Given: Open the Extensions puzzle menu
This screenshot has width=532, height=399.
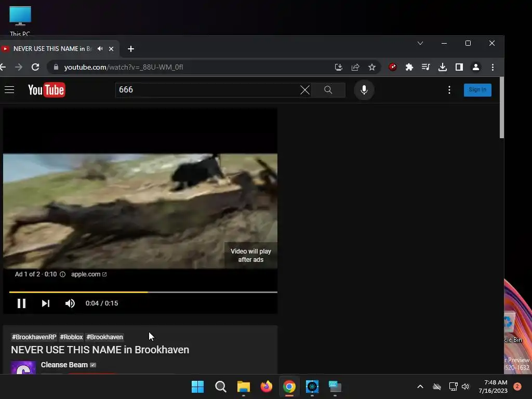Looking at the screenshot, I should point(409,67).
